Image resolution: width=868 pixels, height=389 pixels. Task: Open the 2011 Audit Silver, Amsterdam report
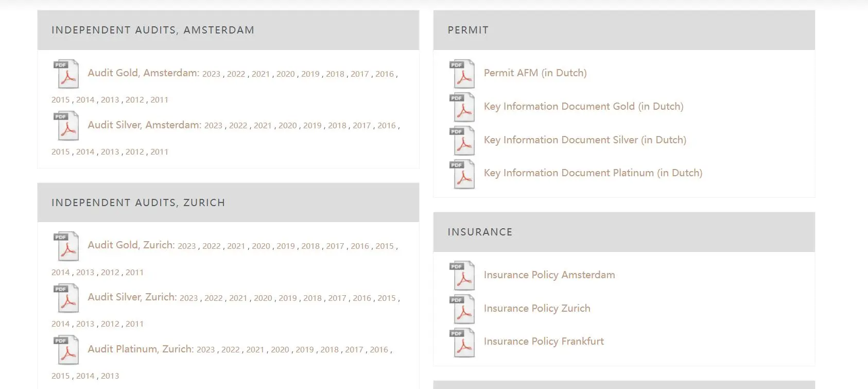(159, 152)
